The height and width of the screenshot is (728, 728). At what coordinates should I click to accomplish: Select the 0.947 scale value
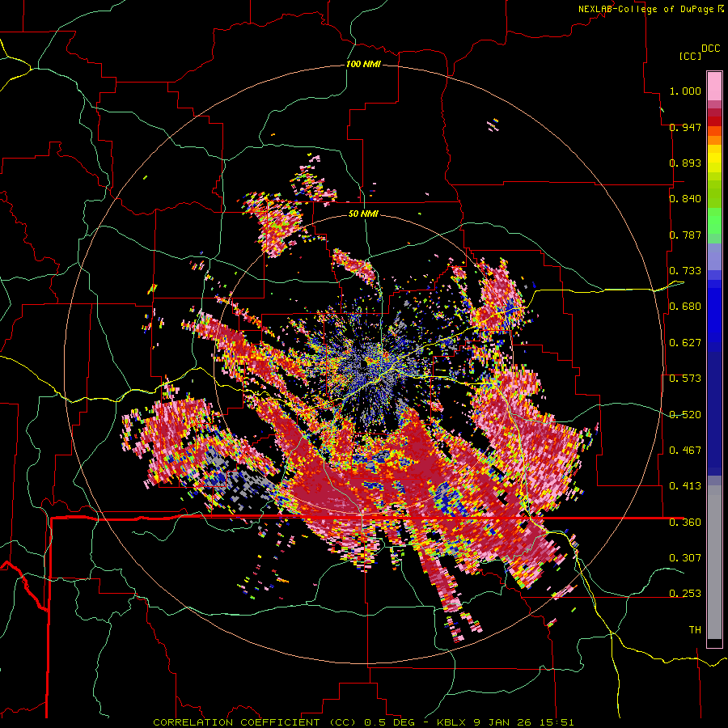[685, 127]
